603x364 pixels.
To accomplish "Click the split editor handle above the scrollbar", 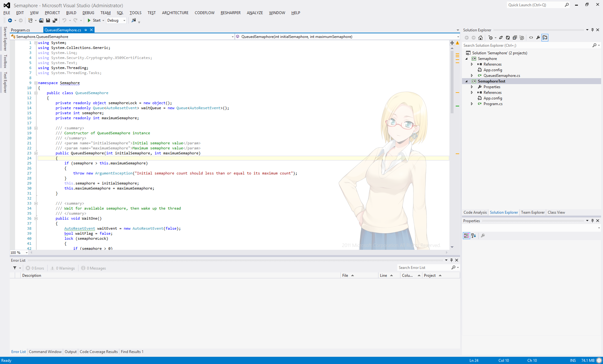I will click(x=452, y=43).
